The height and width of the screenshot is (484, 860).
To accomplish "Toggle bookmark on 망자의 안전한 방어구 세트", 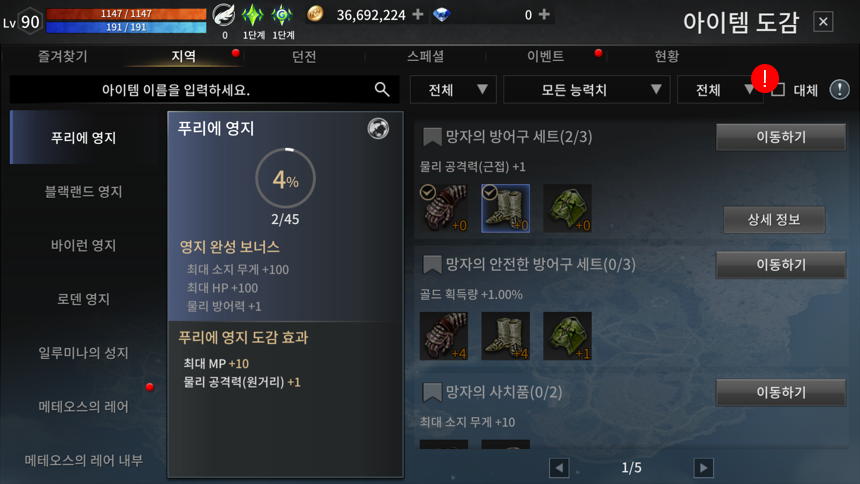I will [x=432, y=264].
